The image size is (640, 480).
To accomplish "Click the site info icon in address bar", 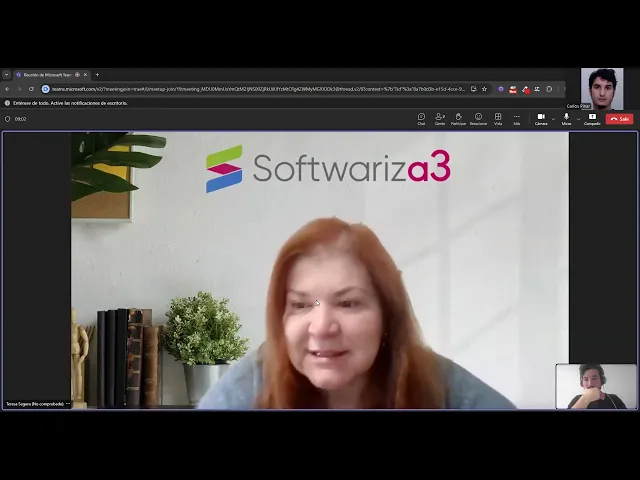I will (46, 89).
